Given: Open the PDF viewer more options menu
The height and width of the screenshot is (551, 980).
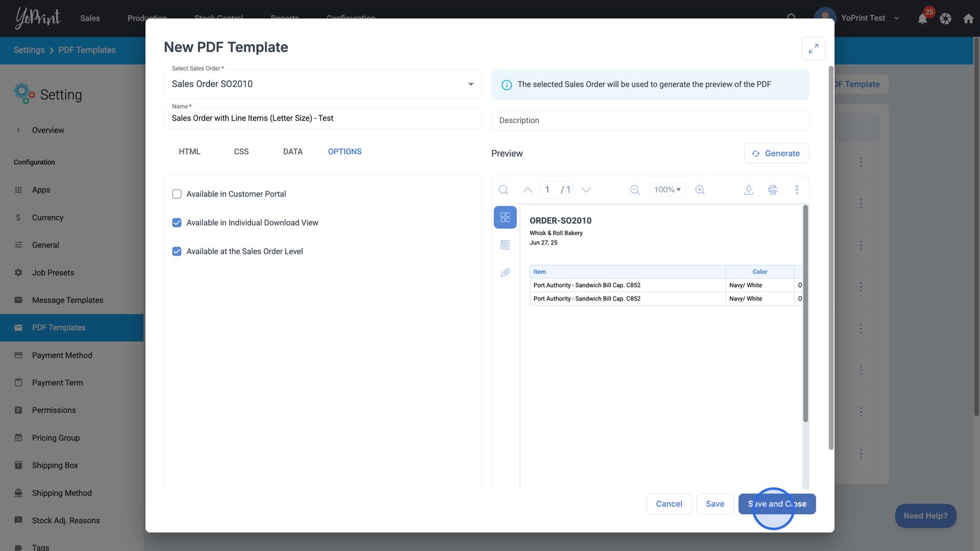Looking at the screenshot, I should [x=797, y=190].
